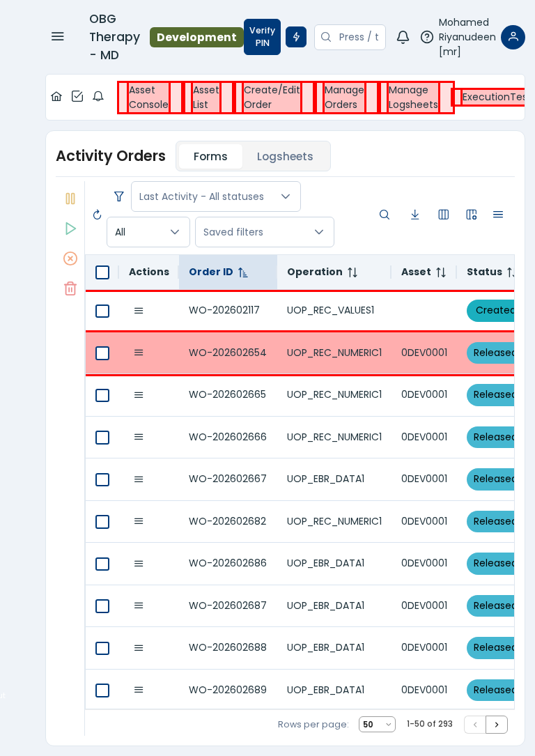Open the notifications bell in header

[x=403, y=37]
